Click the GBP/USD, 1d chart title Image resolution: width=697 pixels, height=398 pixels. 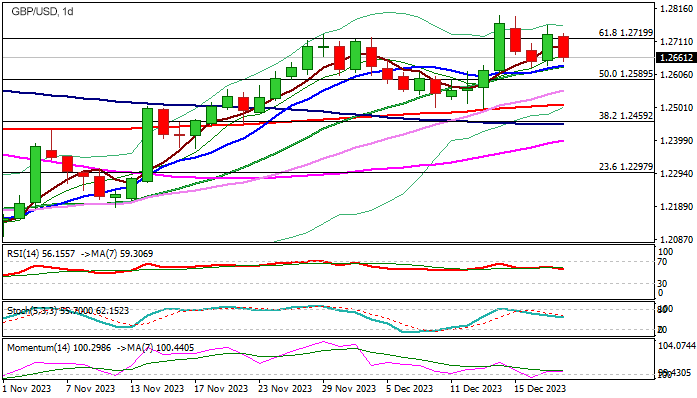(42, 12)
